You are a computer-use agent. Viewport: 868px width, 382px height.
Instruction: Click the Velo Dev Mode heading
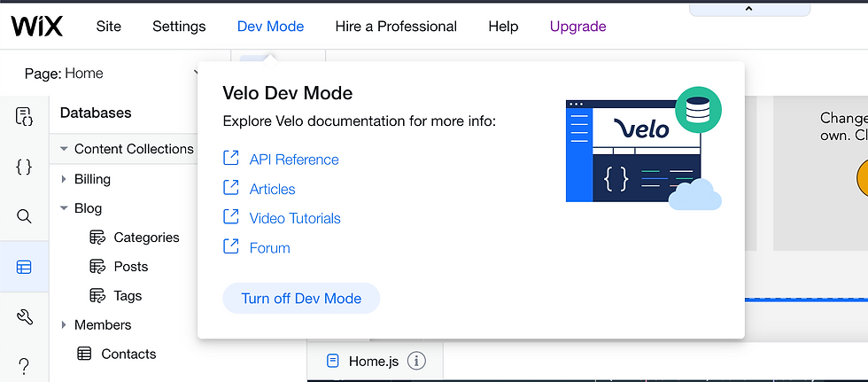(287, 93)
